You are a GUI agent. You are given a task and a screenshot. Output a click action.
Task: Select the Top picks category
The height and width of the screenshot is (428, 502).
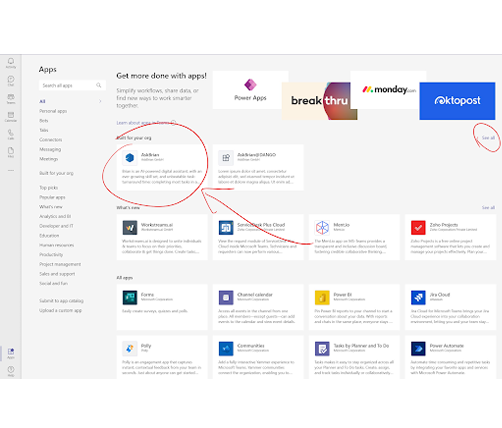click(49, 188)
